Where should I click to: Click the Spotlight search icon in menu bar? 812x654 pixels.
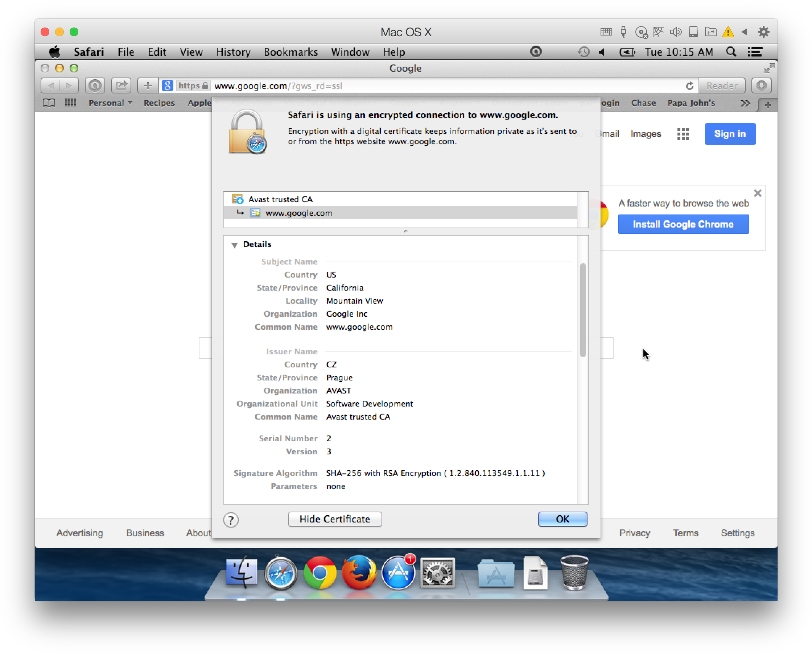tap(731, 51)
